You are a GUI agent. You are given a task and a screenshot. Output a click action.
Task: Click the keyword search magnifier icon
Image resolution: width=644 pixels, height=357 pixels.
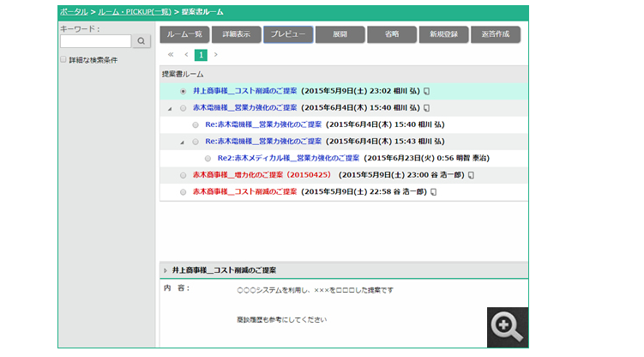tap(141, 41)
